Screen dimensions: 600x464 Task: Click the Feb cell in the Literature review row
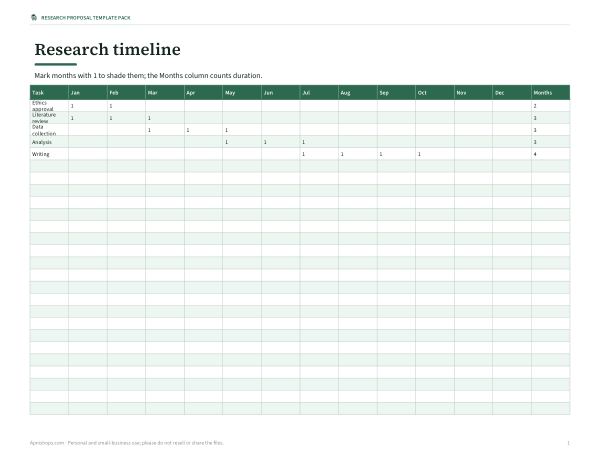126,118
